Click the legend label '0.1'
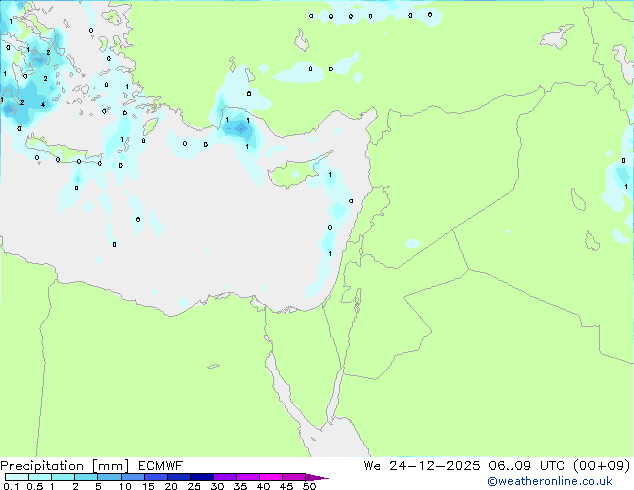Viewport: 634px width, 490px height. pos(11,486)
